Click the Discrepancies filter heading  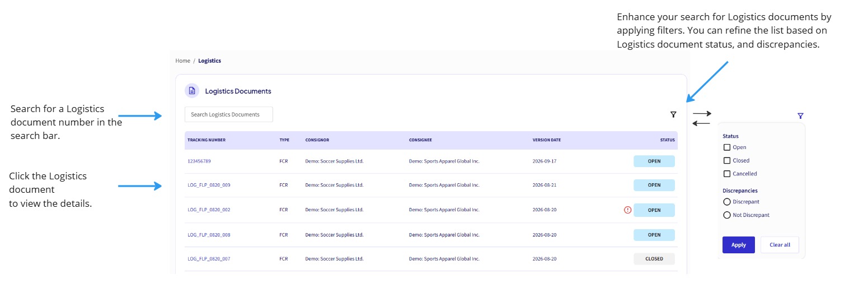(x=740, y=191)
